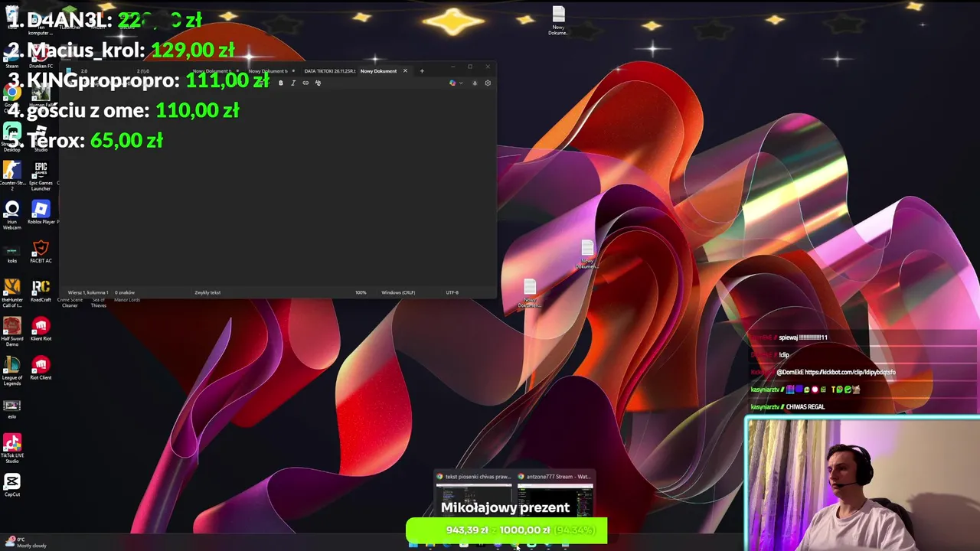The image size is (980, 551).
Task: Open Counter-Strike 2 desktop shortcut
Action: click(x=12, y=175)
